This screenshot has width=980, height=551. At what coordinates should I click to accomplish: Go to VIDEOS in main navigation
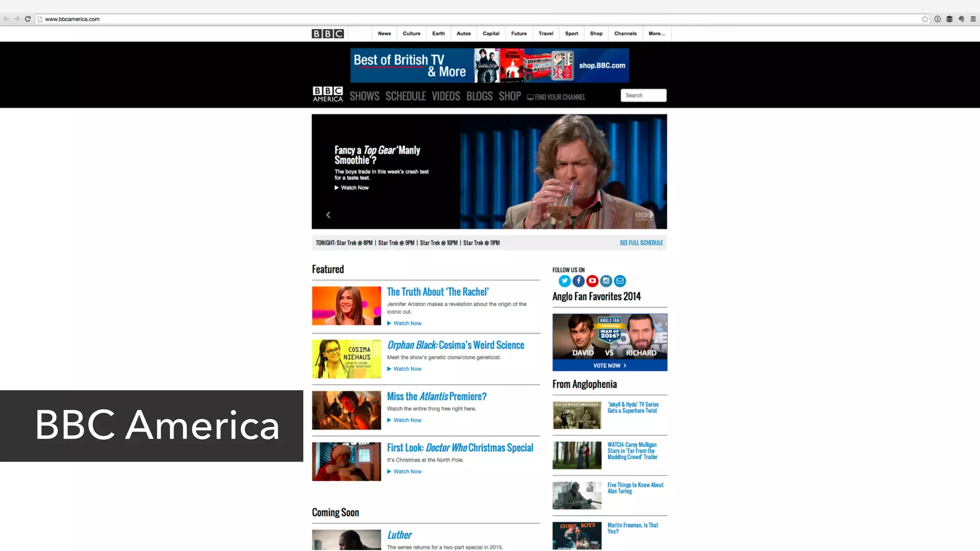446,96
